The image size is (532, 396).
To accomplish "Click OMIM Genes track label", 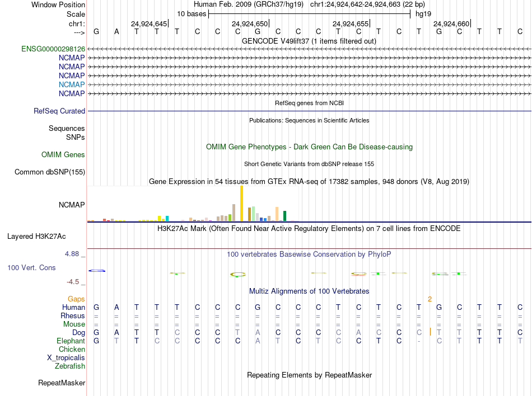I will 63,155.
